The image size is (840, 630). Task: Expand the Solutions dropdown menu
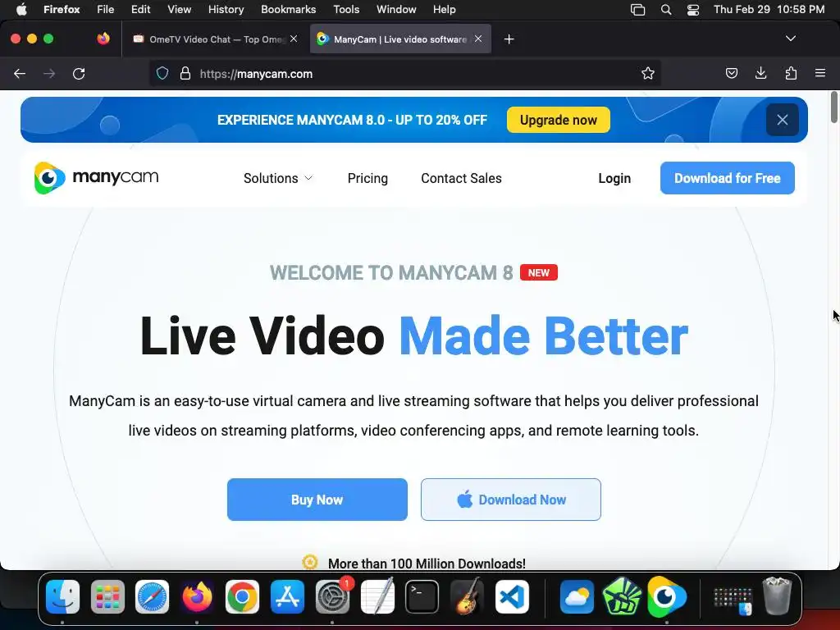coord(278,178)
